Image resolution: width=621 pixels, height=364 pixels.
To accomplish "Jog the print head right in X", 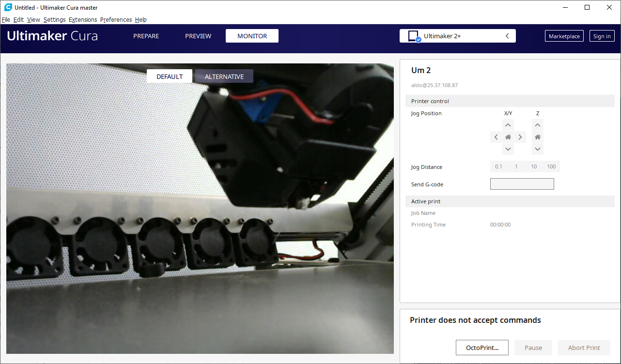I will [x=520, y=136].
